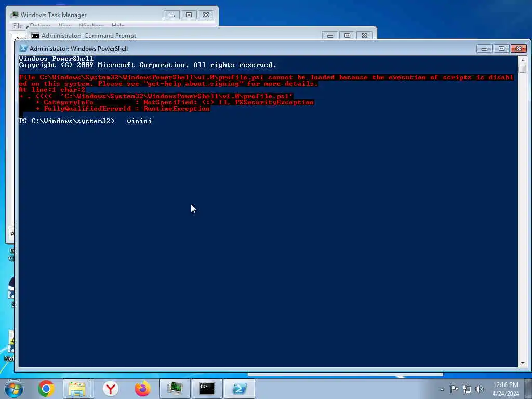Click the 'CategoryInfo : NotSpecified' error line

pyautogui.click(x=175, y=102)
